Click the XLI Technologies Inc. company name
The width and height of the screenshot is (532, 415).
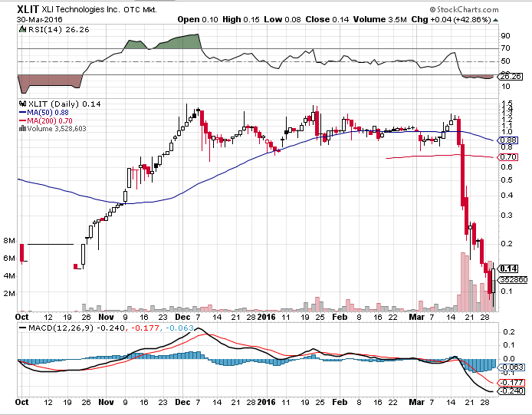click(80, 9)
